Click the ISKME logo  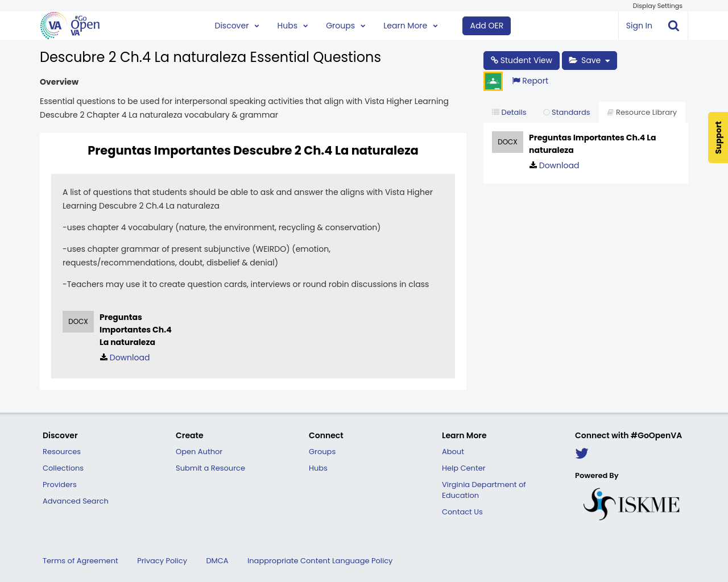631,504
